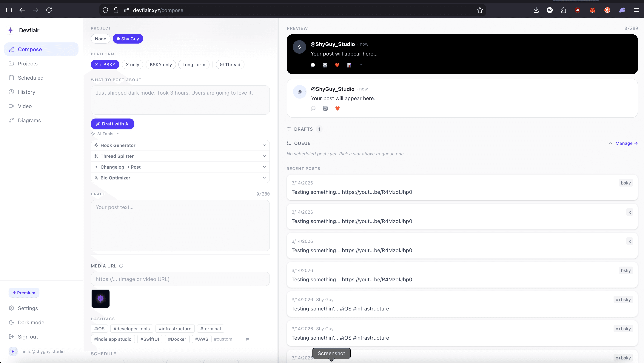This screenshot has width=644, height=363.
Task: Open the Video section
Action: click(25, 106)
